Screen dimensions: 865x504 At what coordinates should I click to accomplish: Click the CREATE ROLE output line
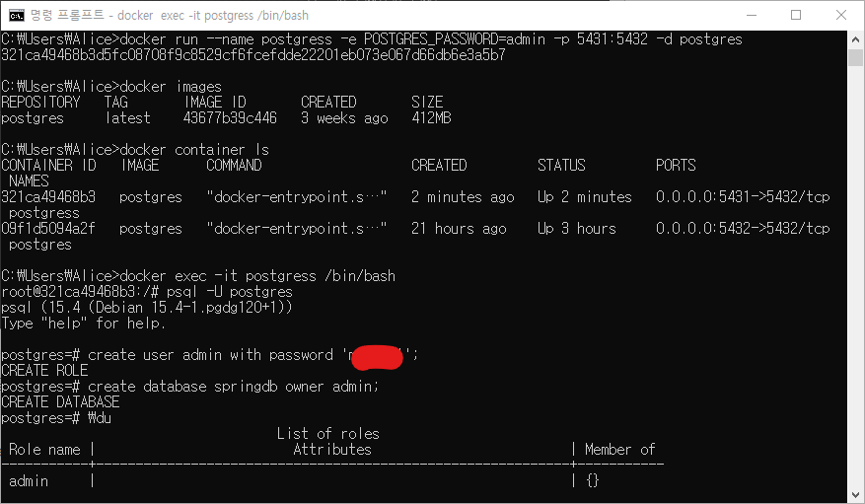[44, 371]
